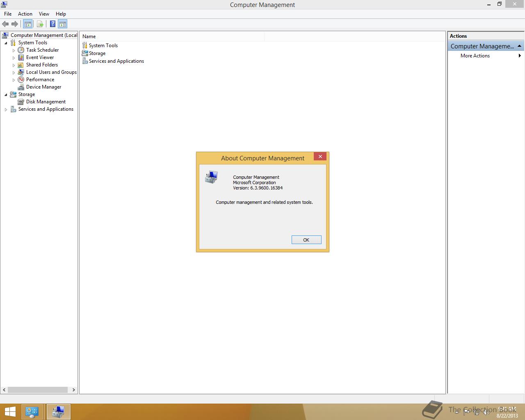Select the Disk Management icon

[x=21, y=102]
